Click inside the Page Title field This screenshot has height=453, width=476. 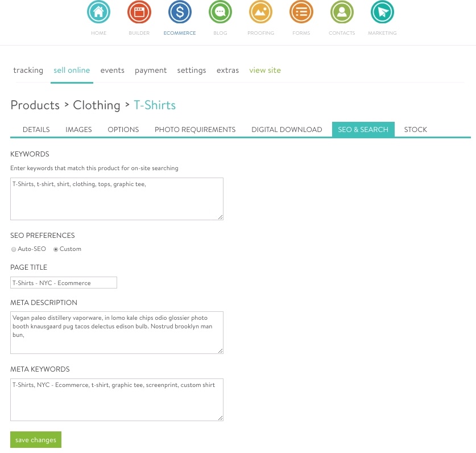coord(64,282)
